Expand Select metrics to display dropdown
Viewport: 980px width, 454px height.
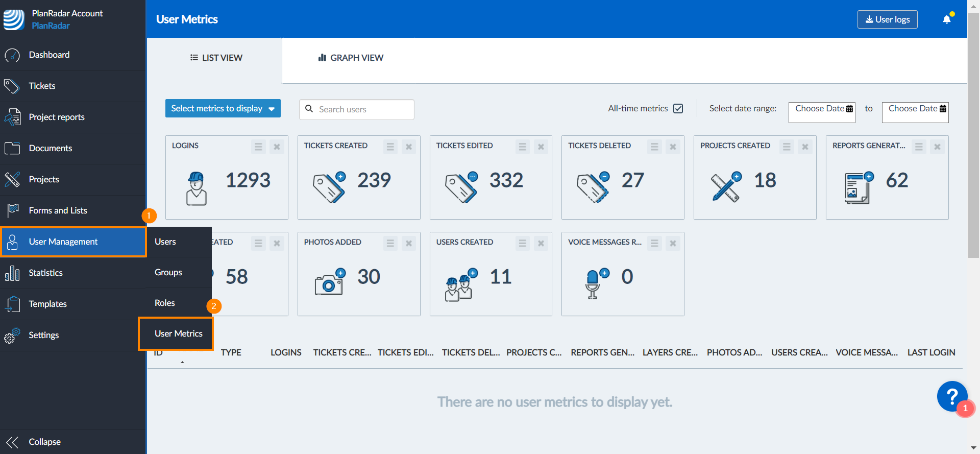click(223, 109)
